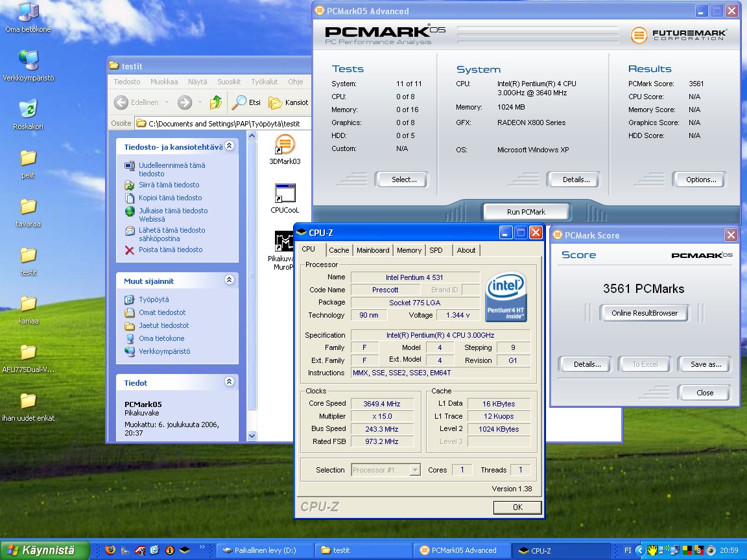The image size is (747, 560).
Task: Open the Oma tietokone desktop icon
Action: [x=28, y=17]
